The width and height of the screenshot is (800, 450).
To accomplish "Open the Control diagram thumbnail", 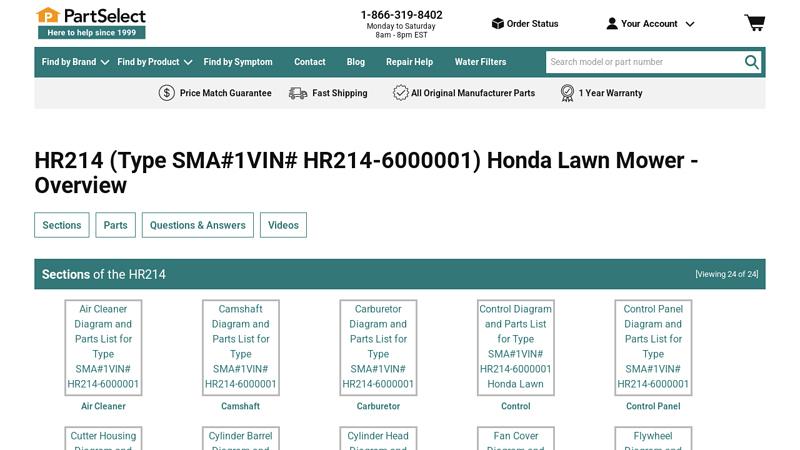I will 516,347.
